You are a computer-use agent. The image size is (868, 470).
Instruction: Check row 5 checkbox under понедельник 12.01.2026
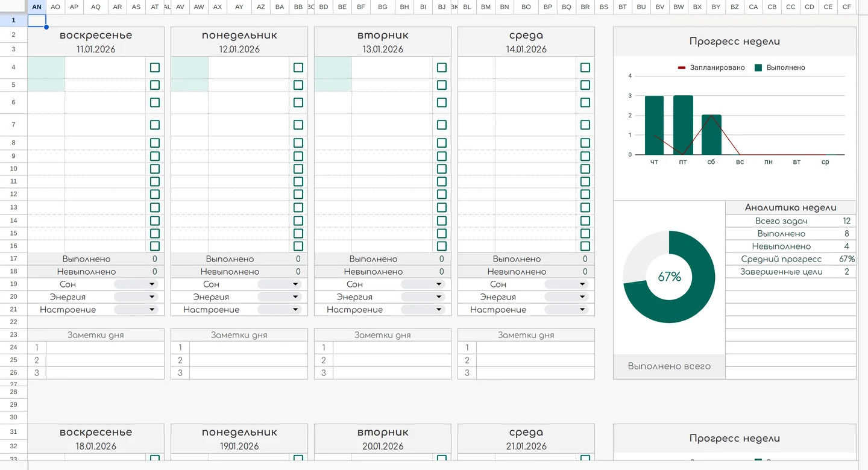pos(298,85)
